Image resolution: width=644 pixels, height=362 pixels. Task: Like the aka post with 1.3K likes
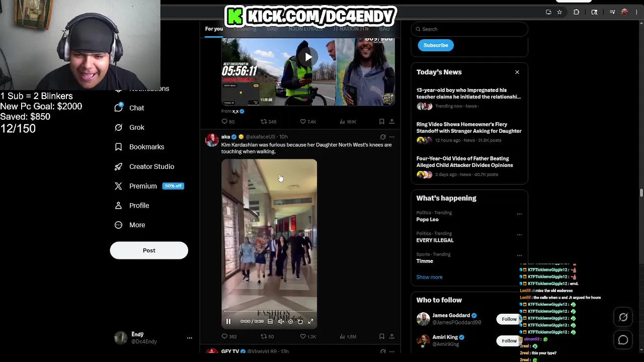click(308, 336)
